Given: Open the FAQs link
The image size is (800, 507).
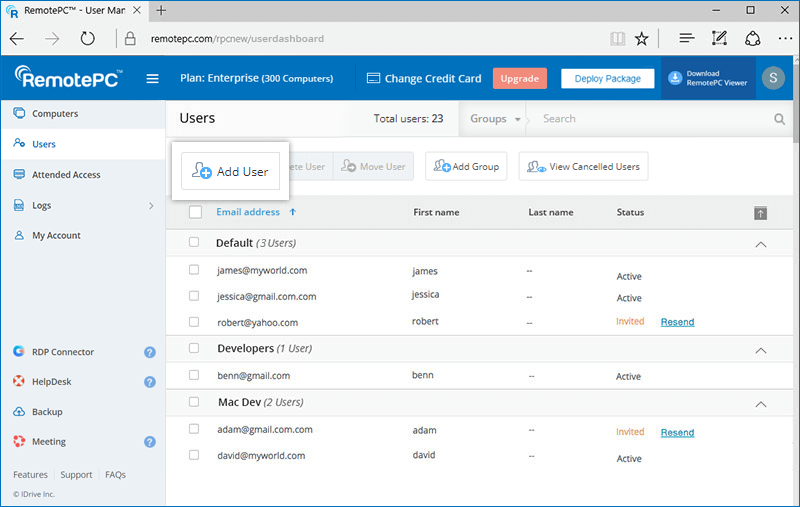Looking at the screenshot, I should tap(115, 474).
